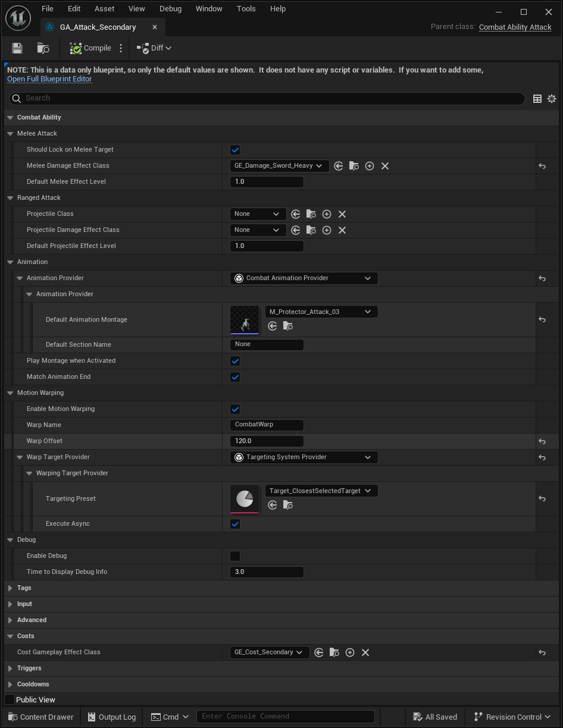Create new asset for Projectile Class
This screenshot has width=563, height=728.
326,214
